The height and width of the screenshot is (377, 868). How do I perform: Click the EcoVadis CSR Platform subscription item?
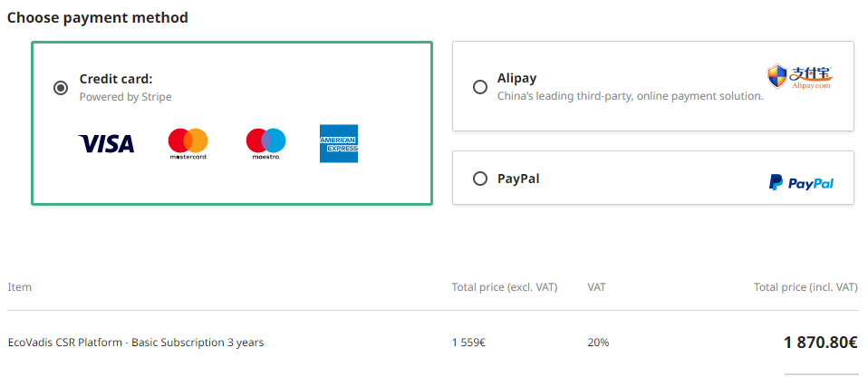pos(136,343)
